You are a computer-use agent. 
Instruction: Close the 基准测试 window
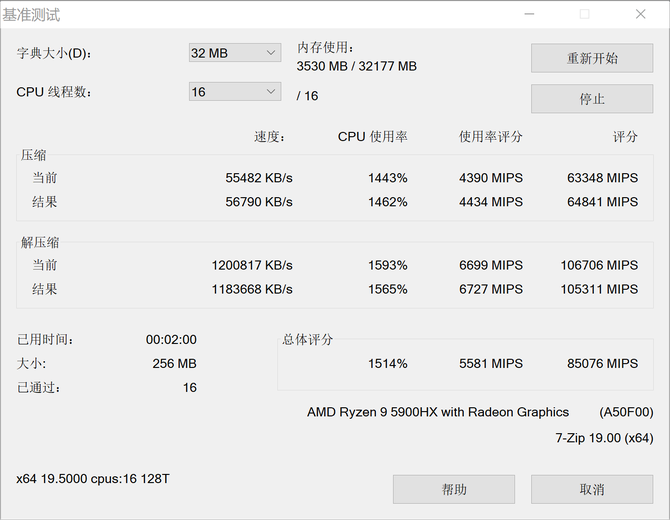pyautogui.click(x=640, y=14)
